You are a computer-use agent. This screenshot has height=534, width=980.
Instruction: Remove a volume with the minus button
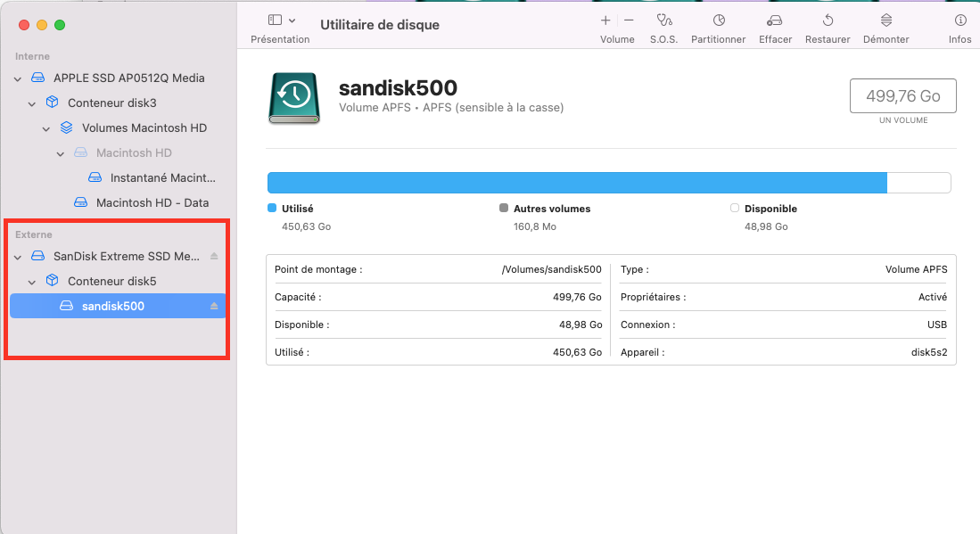point(629,21)
